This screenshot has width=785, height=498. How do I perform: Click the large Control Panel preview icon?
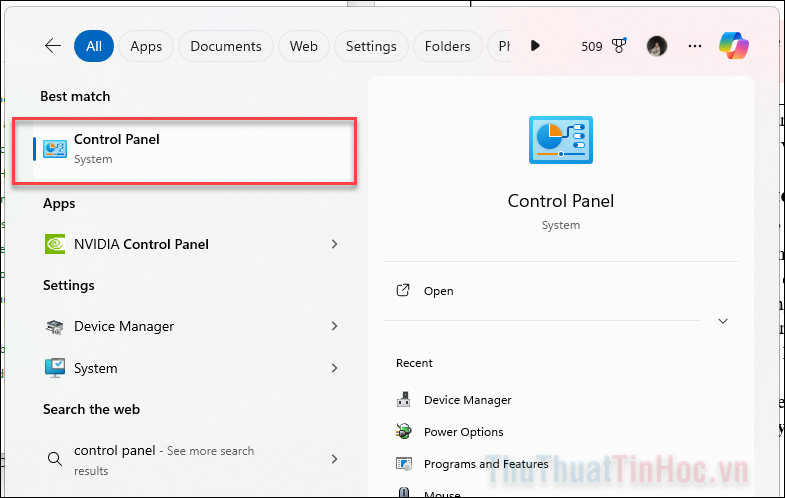tap(561, 140)
